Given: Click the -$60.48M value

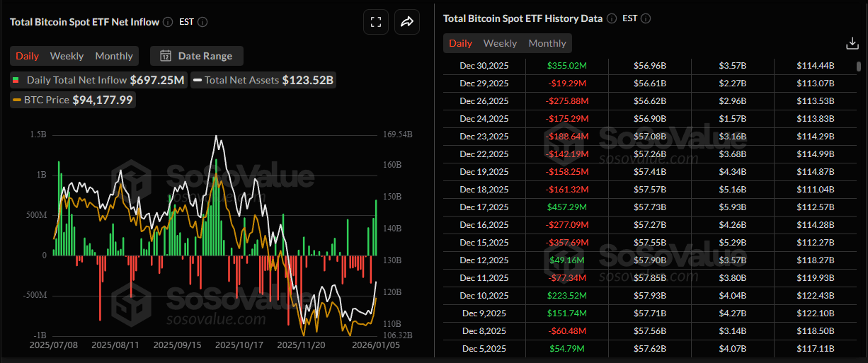Looking at the screenshot, I should pos(567,331).
